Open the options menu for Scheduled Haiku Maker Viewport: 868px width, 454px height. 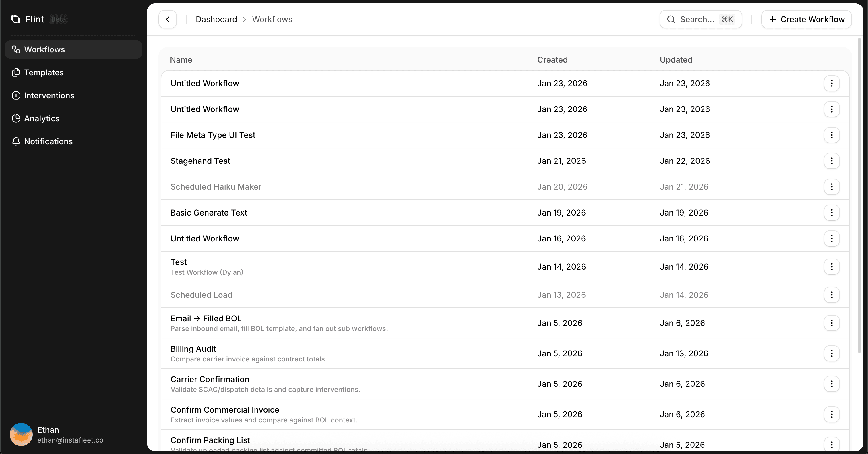[x=832, y=187]
